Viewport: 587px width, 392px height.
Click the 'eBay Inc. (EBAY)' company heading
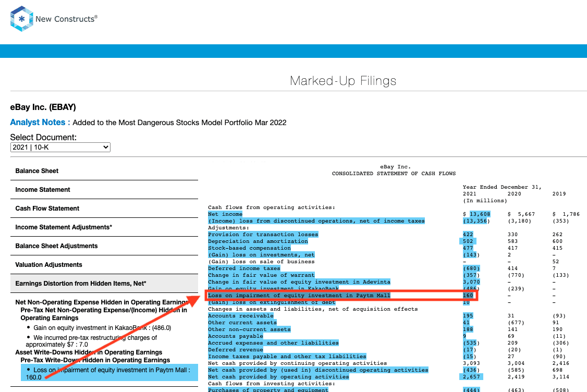click(x=43, y=107)
